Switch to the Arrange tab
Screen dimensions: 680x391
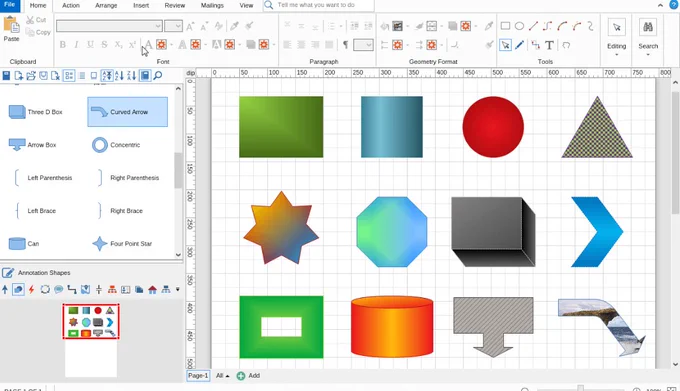pyautogui.click(x=106, y=5)
